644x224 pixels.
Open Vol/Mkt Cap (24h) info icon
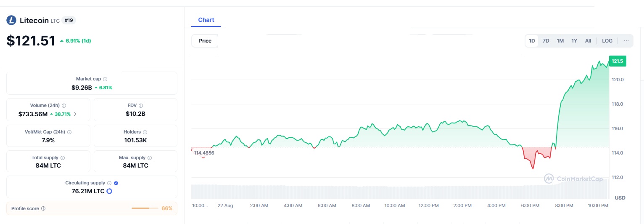pyautogui.click(x=69, y=132)
